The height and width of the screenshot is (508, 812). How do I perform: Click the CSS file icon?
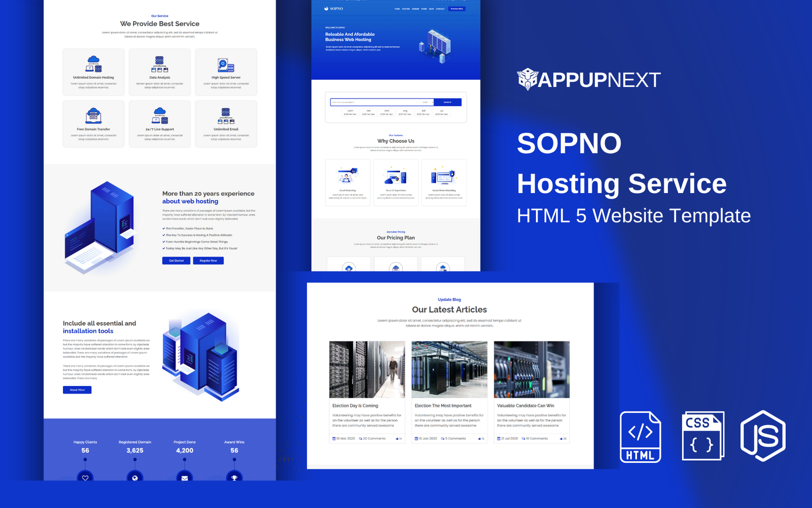tap(702, 436)
